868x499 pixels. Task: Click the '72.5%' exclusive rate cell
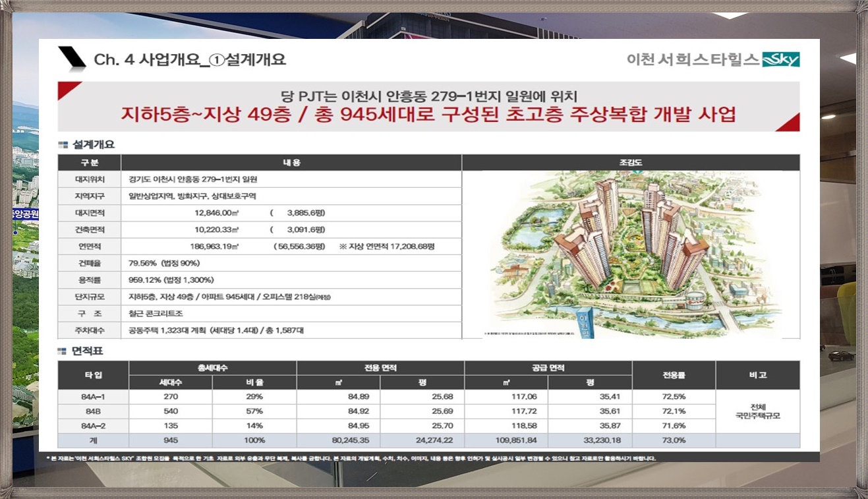coord(674,397)
